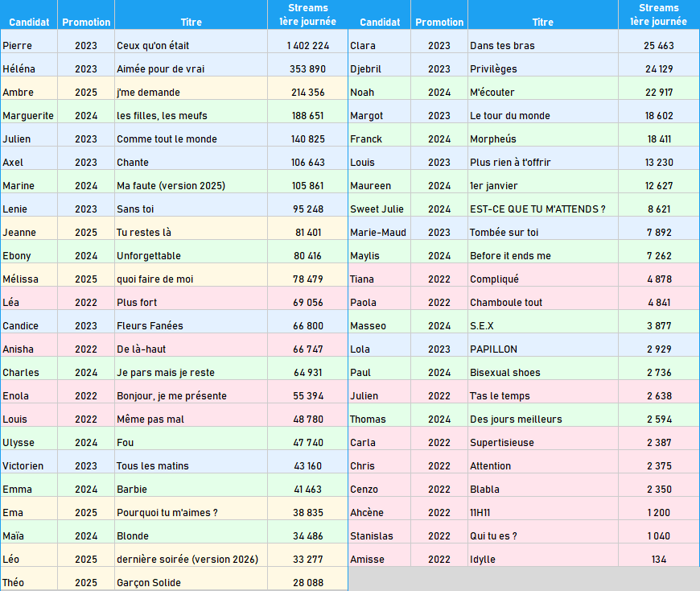Select 'Fleurs Fanées' title cell

click(x=191, y=321)
